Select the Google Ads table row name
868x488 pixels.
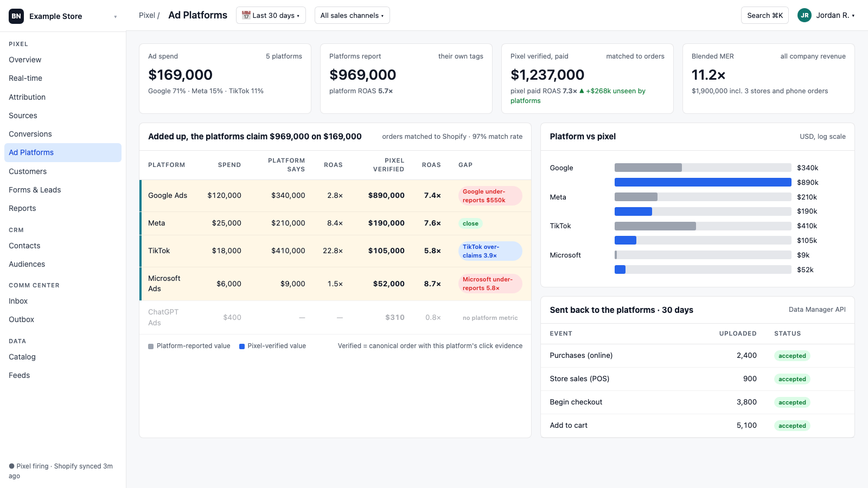tap(168, 195)
